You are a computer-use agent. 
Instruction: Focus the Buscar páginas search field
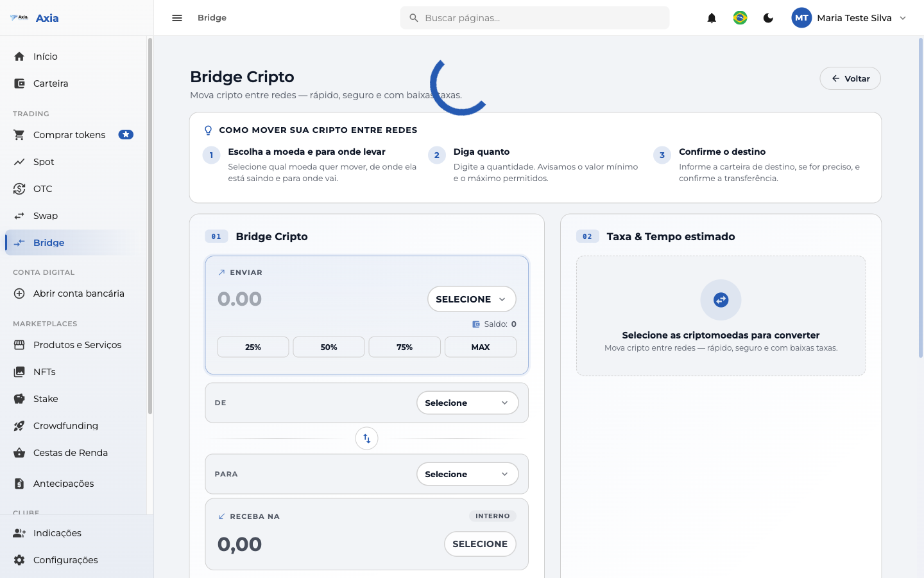[x=535, y=18]
